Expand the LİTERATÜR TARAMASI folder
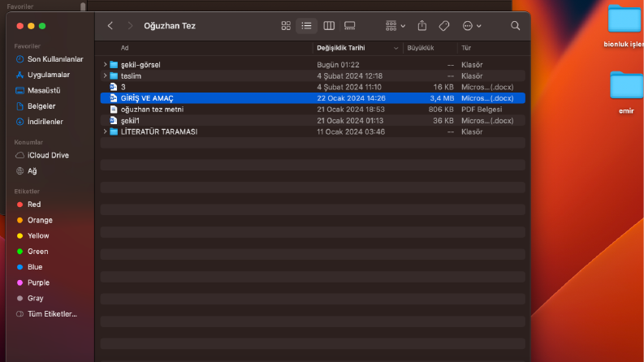Screen dimensions: 644x362 (105, 131)
